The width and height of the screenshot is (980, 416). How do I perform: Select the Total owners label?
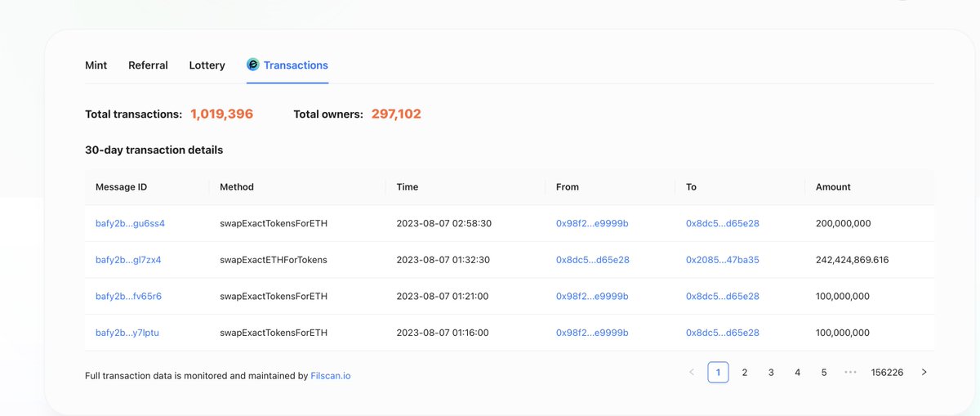point(328,114)
